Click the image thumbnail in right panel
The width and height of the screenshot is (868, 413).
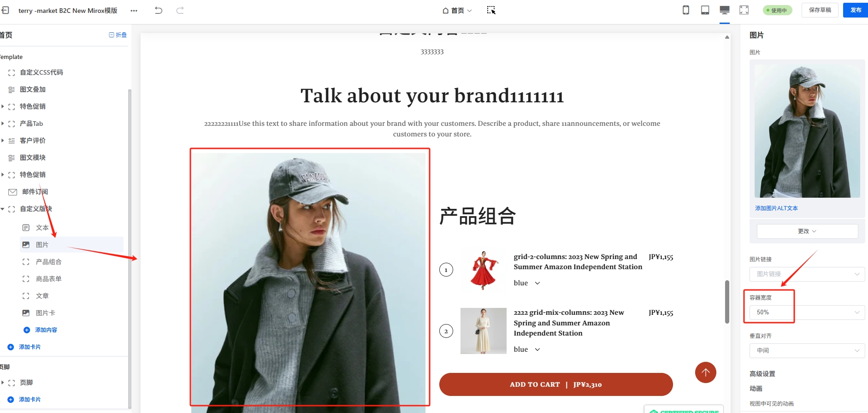tap(807, 131)
